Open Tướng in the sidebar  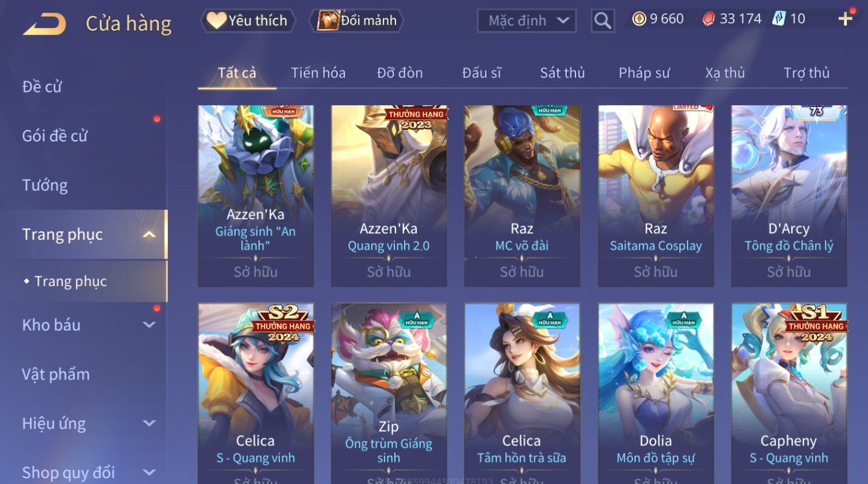[45, 185]
